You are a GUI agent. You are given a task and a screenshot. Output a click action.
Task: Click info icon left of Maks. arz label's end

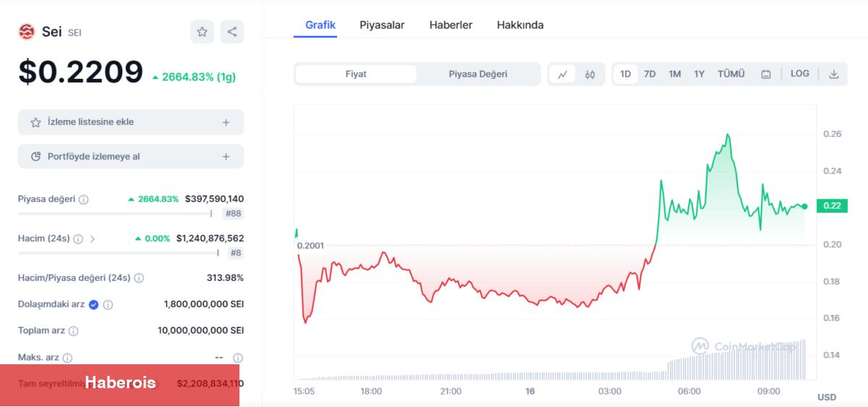point(67,358)
